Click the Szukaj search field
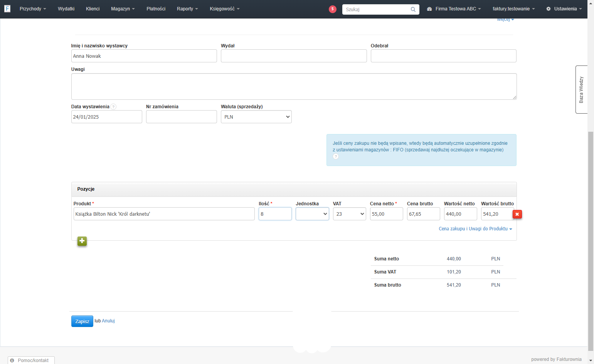Screen dimensions: 594x364 coord(381,9)
